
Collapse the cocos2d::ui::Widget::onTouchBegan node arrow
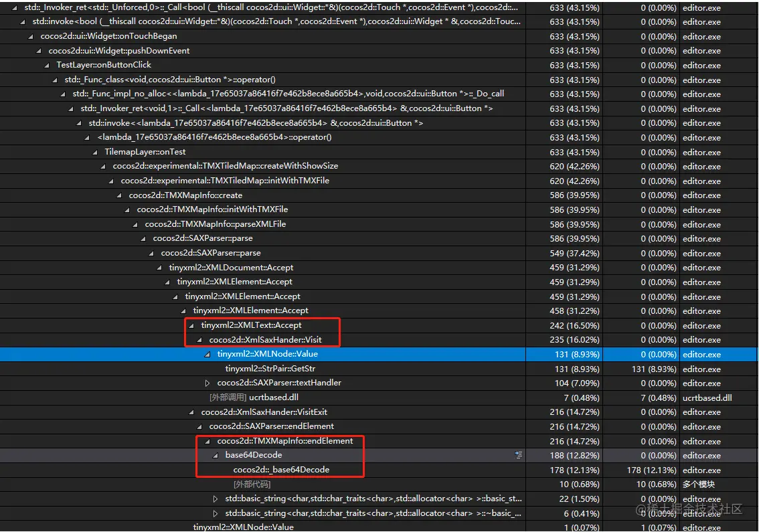[x=31, y=36]
